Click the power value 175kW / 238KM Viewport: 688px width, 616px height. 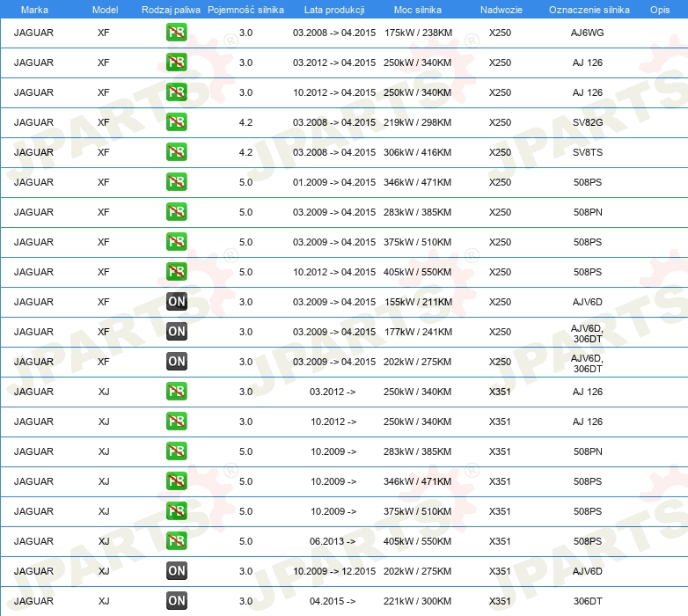pyautogui.click(x=418, y=33)
